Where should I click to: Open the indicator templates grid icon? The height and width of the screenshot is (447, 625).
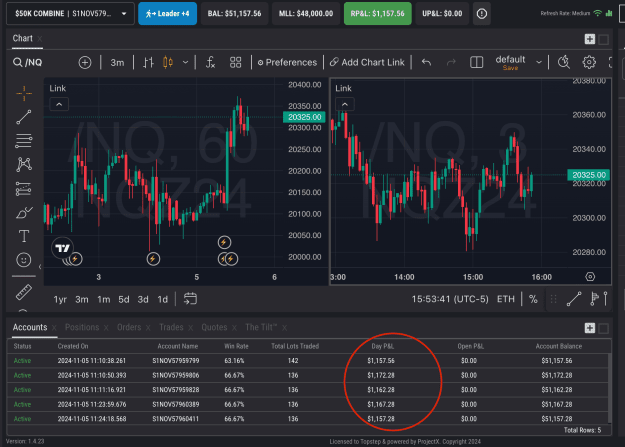pyautogui.click(x=235, y=63)
